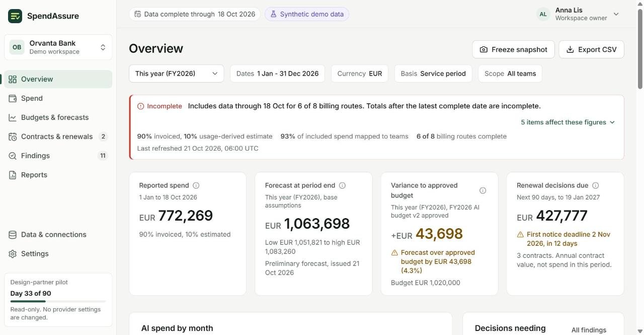Open the Overview nav icon
The width and height of the screenshot is (644, 335).
(13, 79)
